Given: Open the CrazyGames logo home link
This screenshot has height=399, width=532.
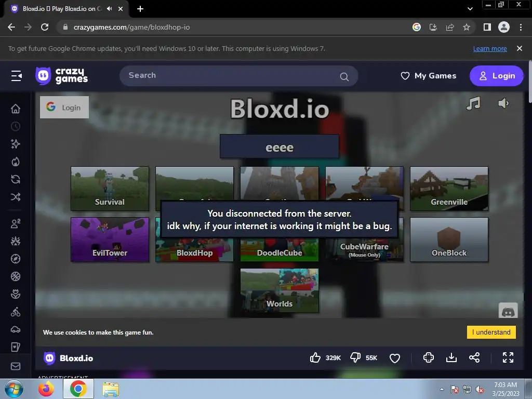Looking at the screenshot, I should click(x=62, y=76).
